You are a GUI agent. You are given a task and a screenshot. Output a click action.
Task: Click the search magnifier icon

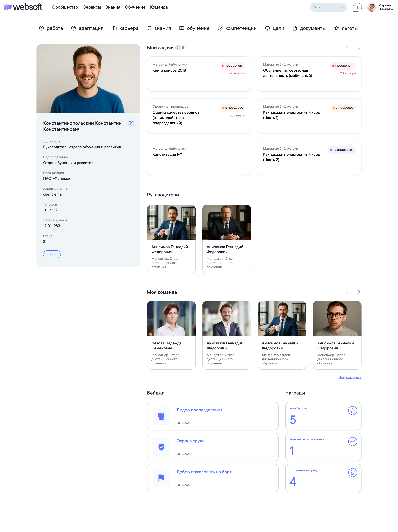[x=342, y=7]
